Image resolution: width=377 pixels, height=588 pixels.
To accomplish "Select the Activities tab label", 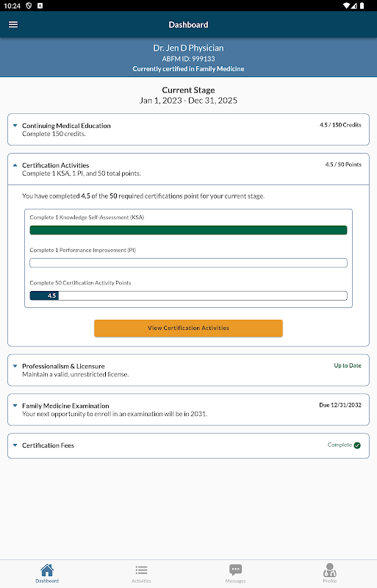I will [x=141, y=581].
